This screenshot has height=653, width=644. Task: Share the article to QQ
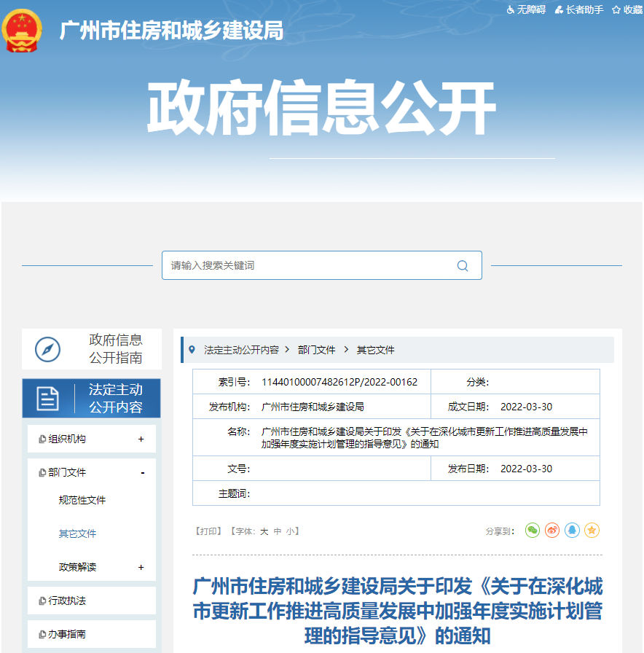(571, 531)
